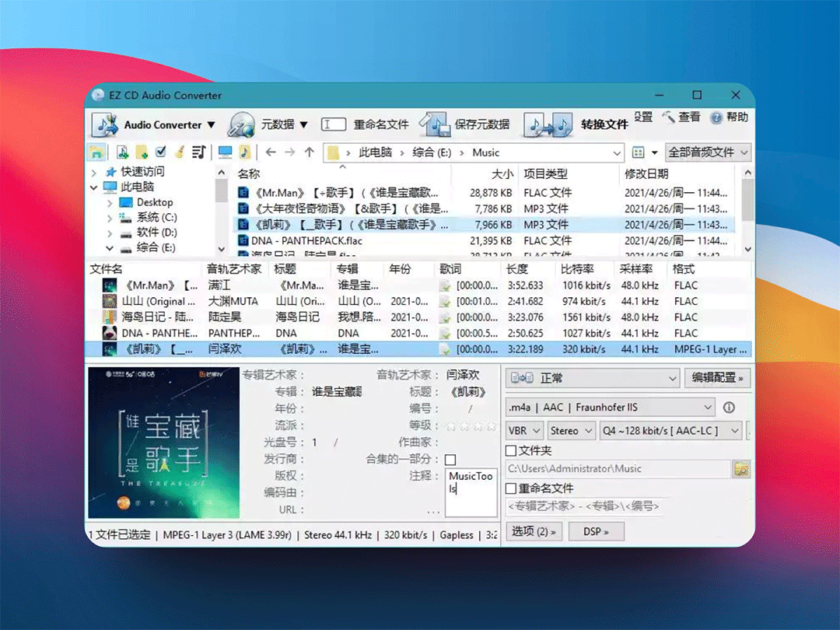Click the 等级 star rating

click(x=471, y=426)
